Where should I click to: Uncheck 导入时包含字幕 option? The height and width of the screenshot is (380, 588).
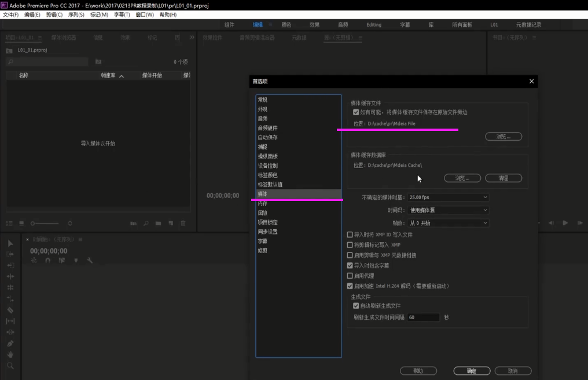(350, 265)
